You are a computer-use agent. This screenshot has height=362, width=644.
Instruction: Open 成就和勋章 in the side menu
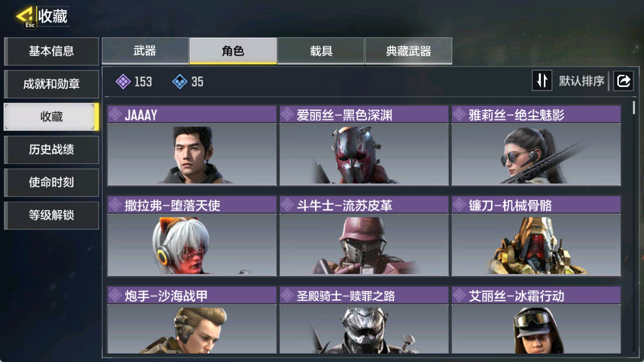pos(51,84)
